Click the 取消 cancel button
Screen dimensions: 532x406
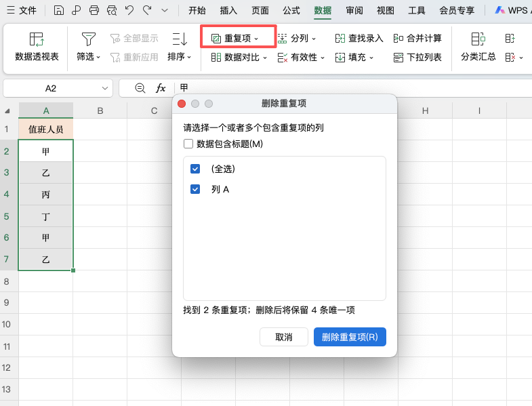point(284,337)
